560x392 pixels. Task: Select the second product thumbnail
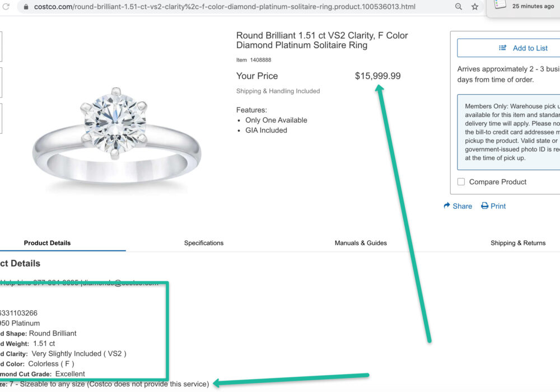tap(1, 82)
